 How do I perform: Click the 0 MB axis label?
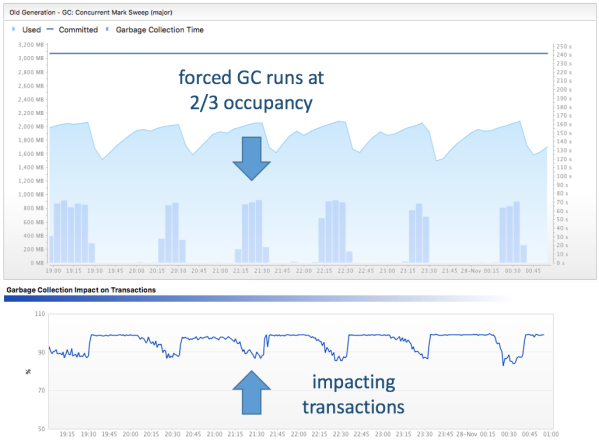(x=37, y=263)
